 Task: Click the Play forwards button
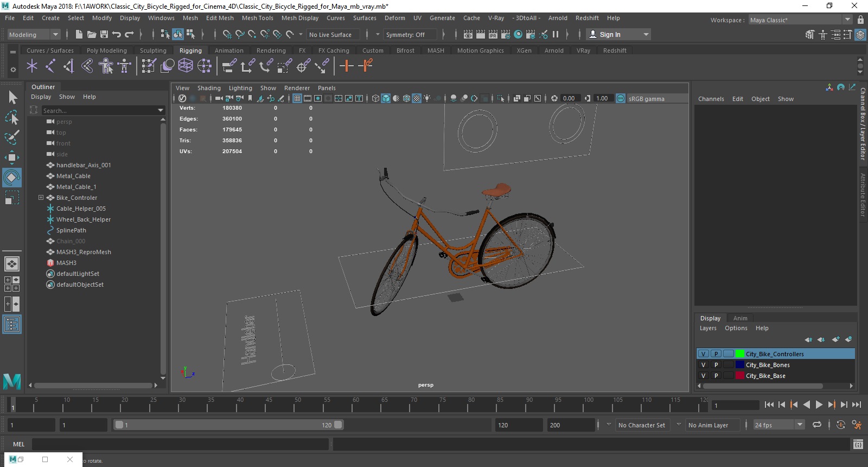[x=819, y=405]
